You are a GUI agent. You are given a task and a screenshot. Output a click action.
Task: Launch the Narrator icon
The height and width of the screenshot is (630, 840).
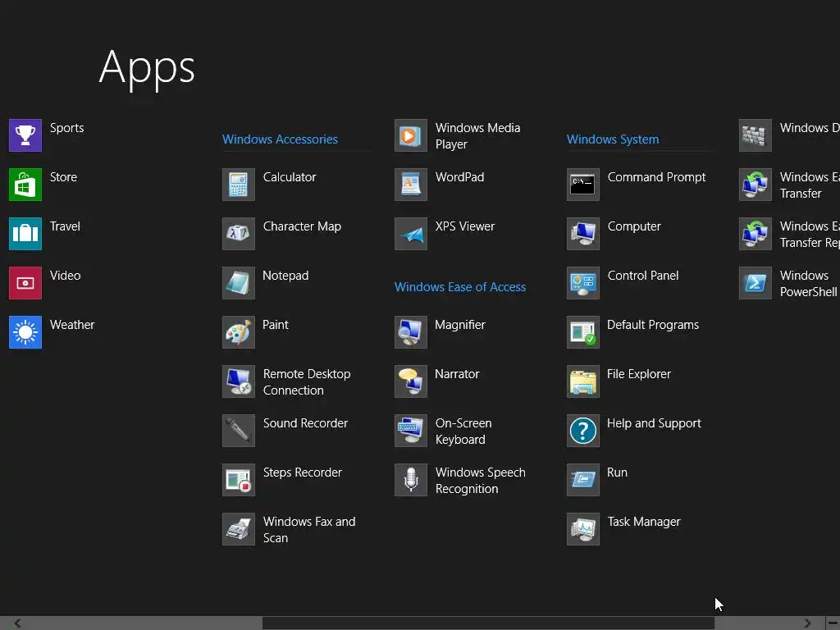[411, 381]
